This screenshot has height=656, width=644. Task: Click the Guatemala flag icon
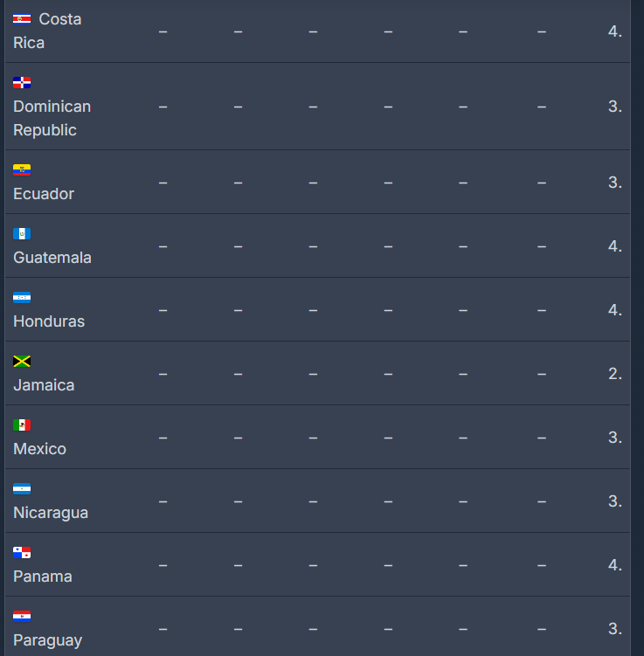(22, 234)
